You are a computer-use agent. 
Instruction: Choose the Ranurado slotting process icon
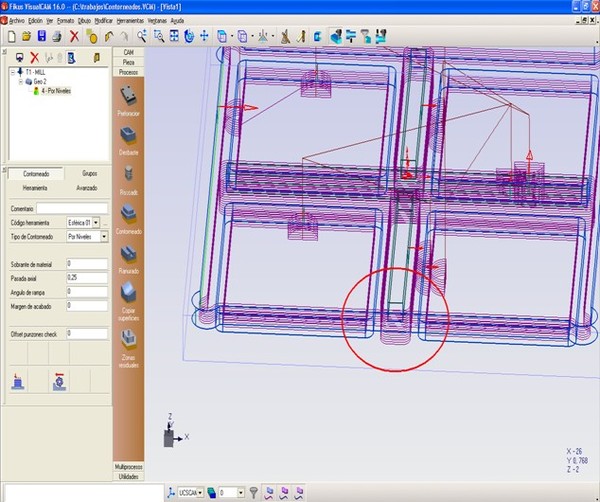pyautogui.click(x=128, y=252)
